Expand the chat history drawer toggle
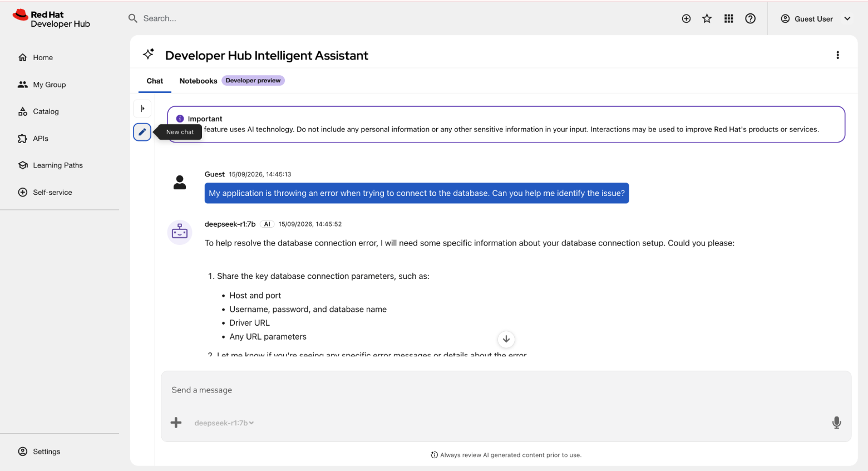868x471 pixels. (142, 109)
